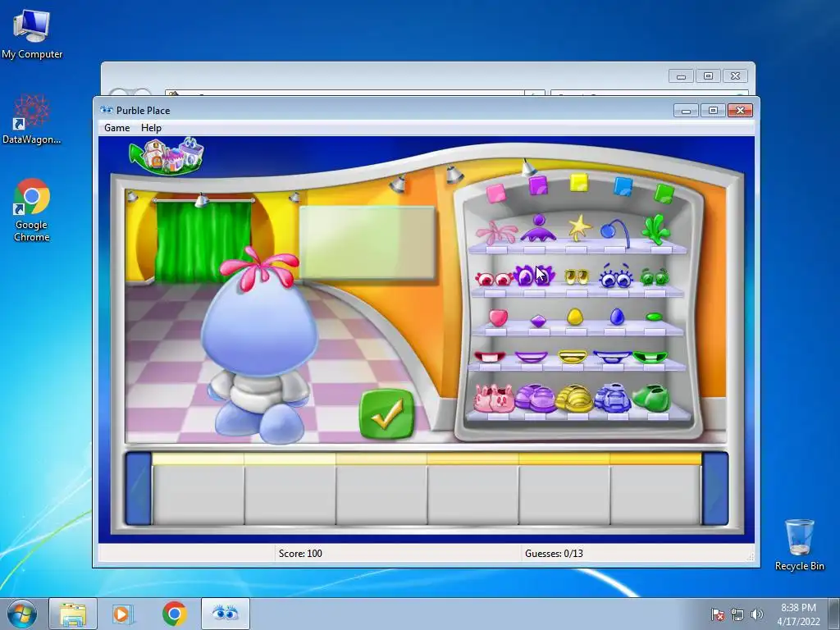Open the network tray icon
Screen dimensions: 840x630
(737, 614)
